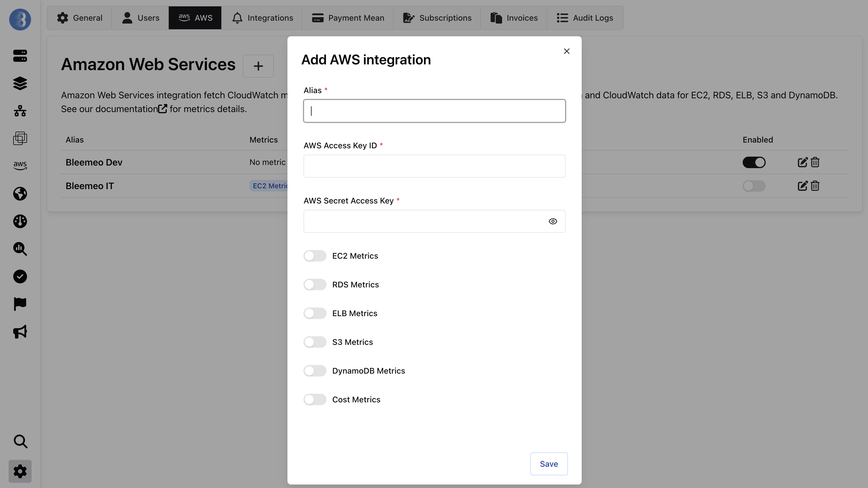Open the Events flag icon in sidebar
The height and width of the screenshot is (488, 868).
pyautogui.click(x=20, y=304)
